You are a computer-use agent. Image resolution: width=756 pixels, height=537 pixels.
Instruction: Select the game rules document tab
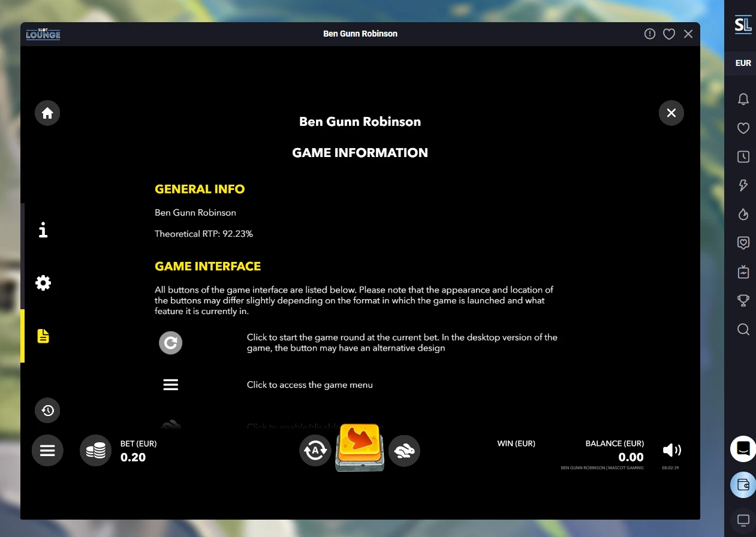(x=43, y=336)
